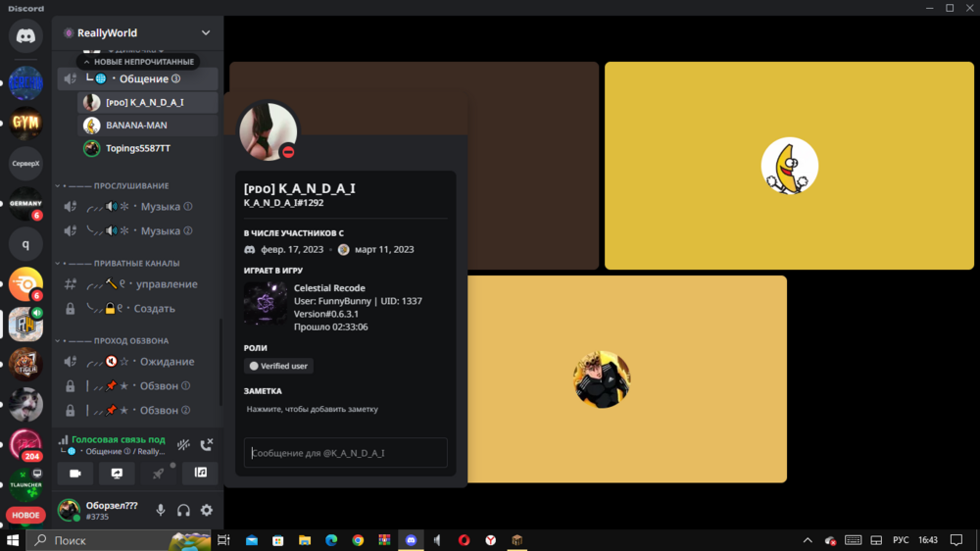This screenshot has height=551, width=980.
Task: Open Microsoft Store from taskbar
Action: 278,540
